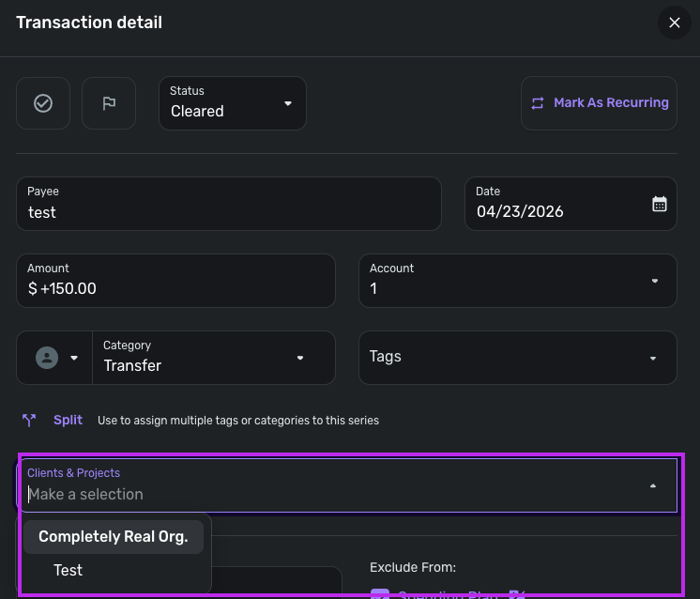The width and height of the screenshot is (700, 599).
Task: Click Mark As Recurring button
Action: coord(611,103)
